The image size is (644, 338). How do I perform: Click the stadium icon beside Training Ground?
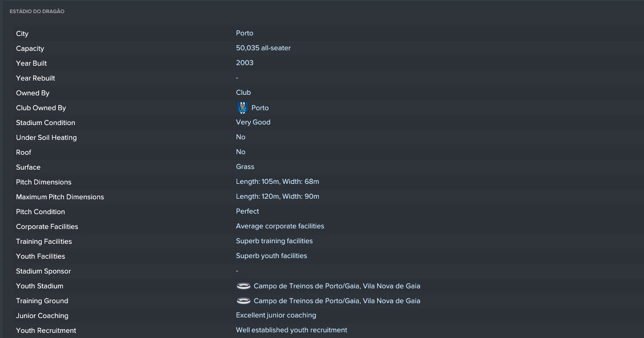(243, 301)
